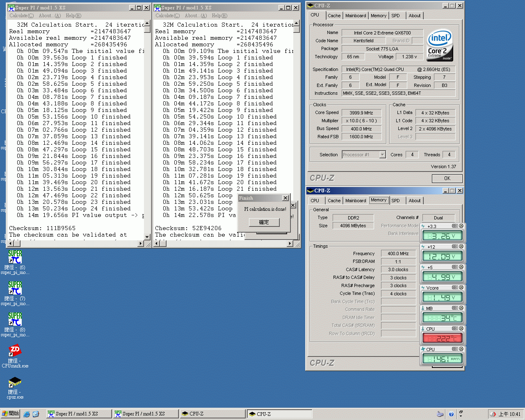Click the processor name Intel Core 2 Extreme QX6700
The image size is (525, 420).
point(382,33)
